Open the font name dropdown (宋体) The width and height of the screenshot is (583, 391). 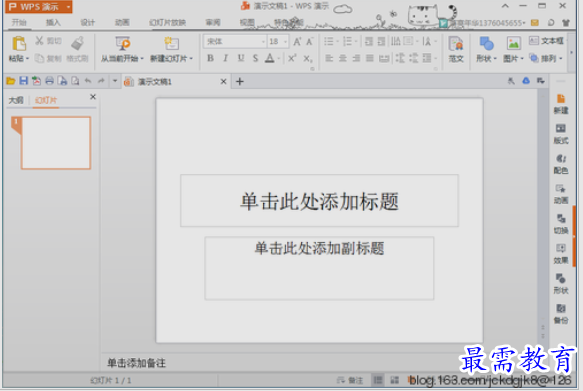tap(263, 42)
